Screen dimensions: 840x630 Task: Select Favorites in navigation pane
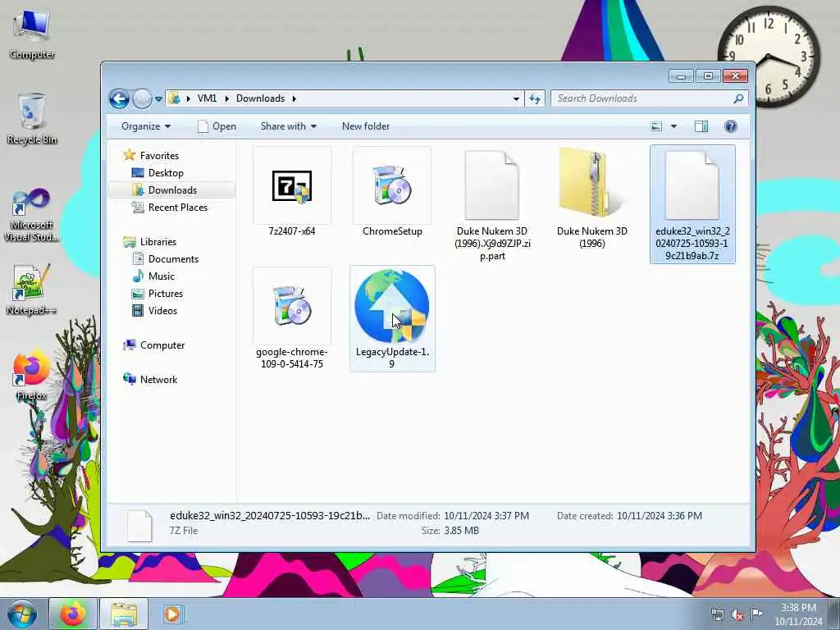coord(152,155)
